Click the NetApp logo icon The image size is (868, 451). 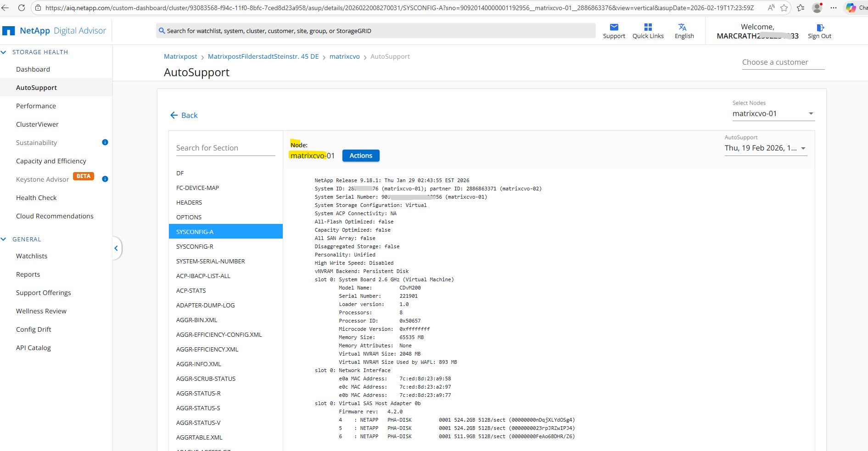[8, 31]
